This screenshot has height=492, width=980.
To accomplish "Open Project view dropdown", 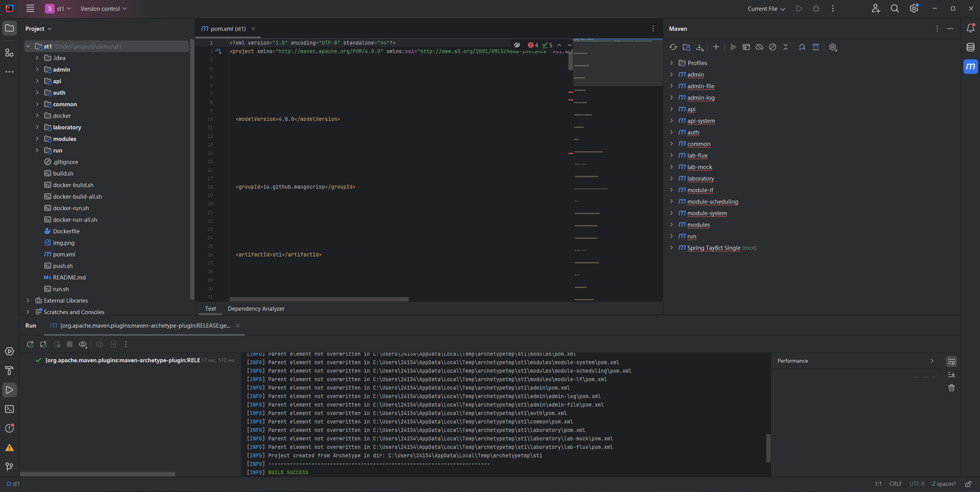I will (x=38, y=28).
